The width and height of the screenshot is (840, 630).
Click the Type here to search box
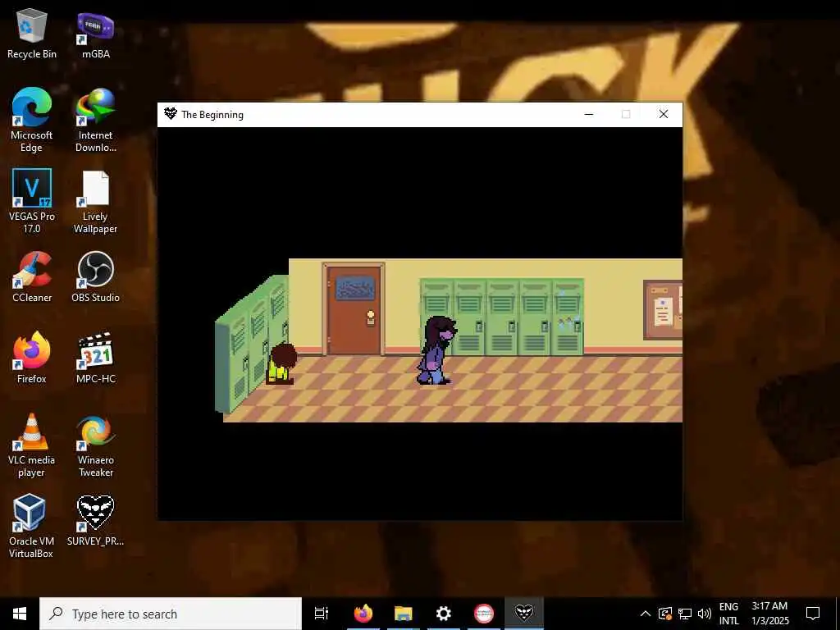(x=171, y=614)
